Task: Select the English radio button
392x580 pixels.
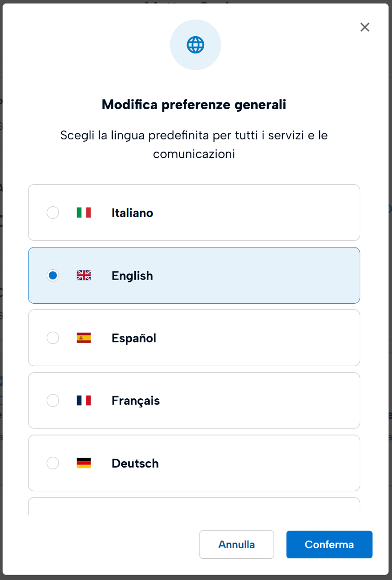Action: 53,275
